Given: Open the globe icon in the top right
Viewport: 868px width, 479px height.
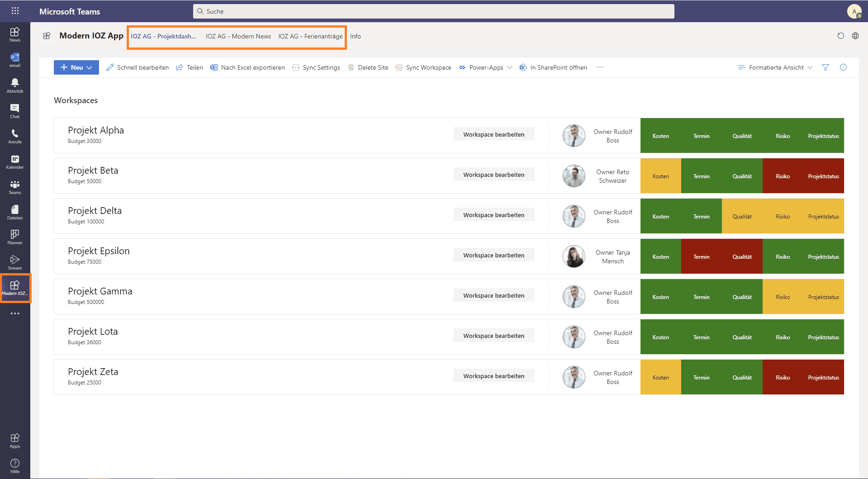Looking at the screenshot, I should pyautogui.click(x=855, y=36).
